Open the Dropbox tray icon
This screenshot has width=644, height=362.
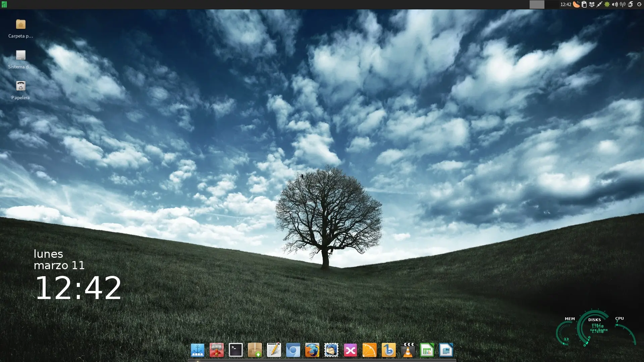[592, 4]
